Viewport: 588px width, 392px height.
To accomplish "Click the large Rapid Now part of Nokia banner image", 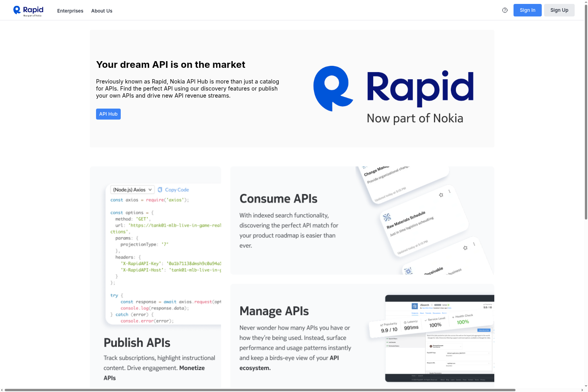I will tap(394, 94).
